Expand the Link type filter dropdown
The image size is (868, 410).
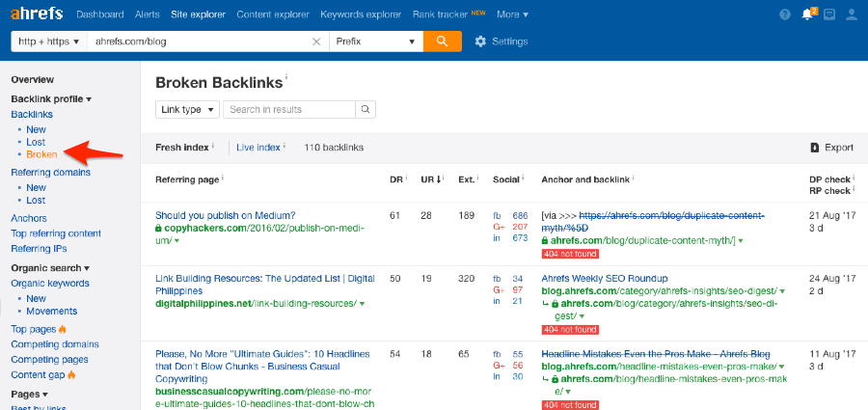(x=187, y=109)
